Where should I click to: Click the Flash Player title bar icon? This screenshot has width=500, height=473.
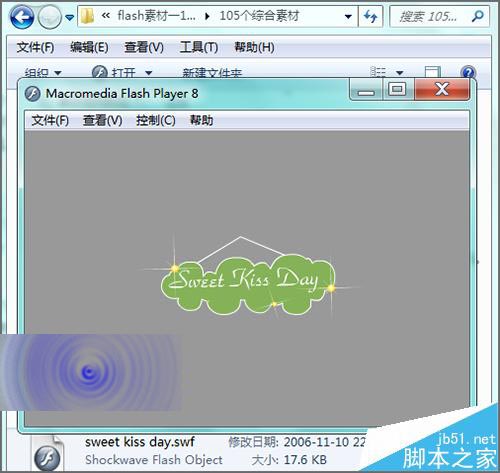tap(32, 94)
